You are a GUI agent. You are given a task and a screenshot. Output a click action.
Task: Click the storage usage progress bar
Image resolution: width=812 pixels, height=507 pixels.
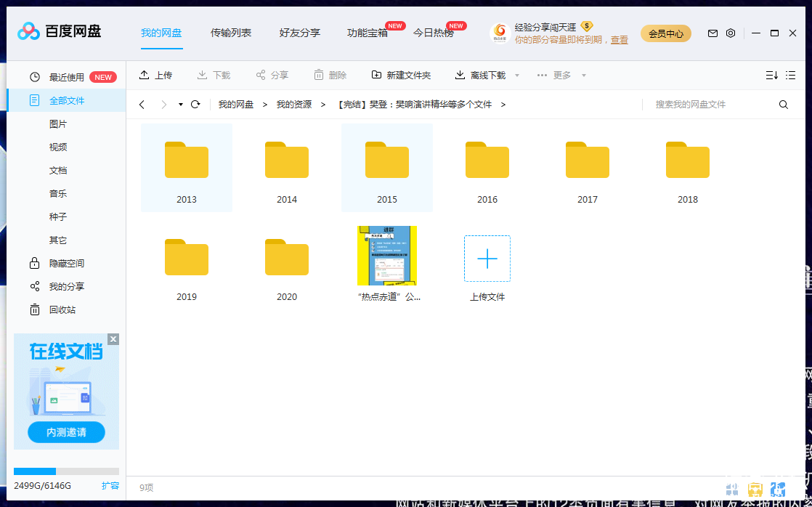(66, 471)
